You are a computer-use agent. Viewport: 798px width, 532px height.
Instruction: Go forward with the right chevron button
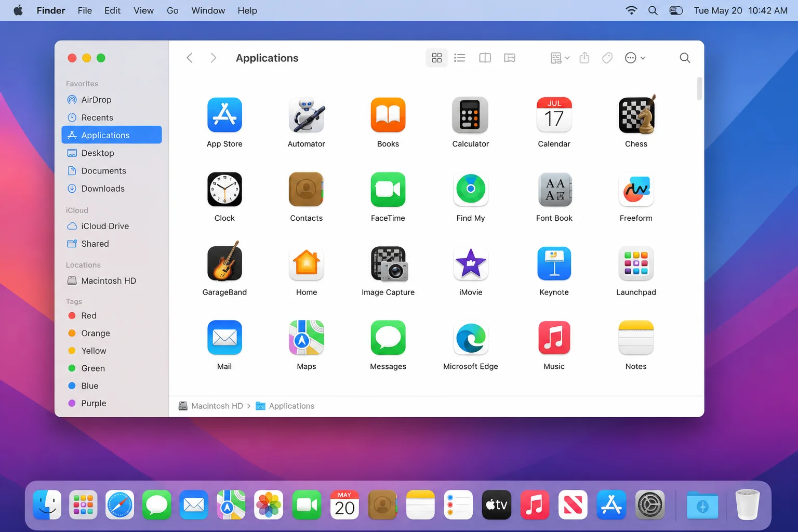point(213,58)
